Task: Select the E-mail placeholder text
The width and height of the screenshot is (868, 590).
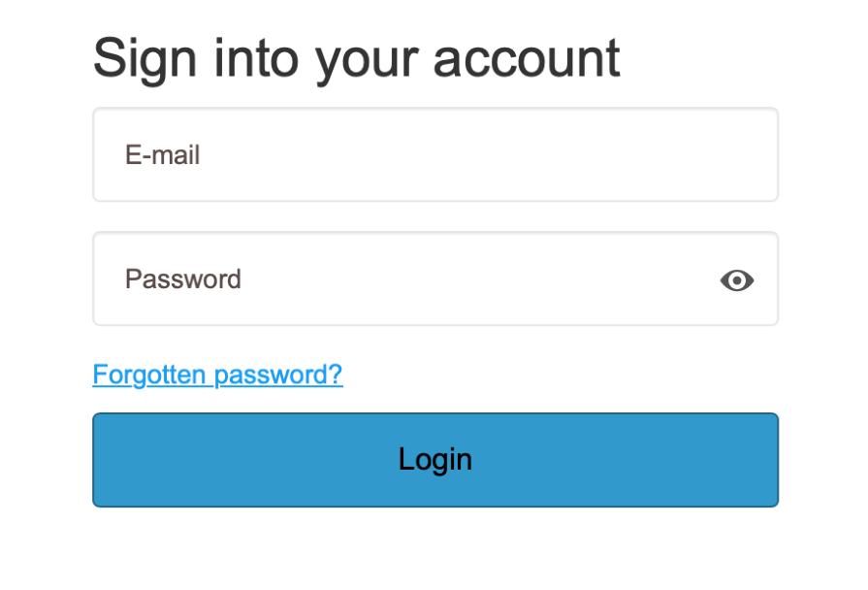Action: pyautogui.click(x=162, y=155)
